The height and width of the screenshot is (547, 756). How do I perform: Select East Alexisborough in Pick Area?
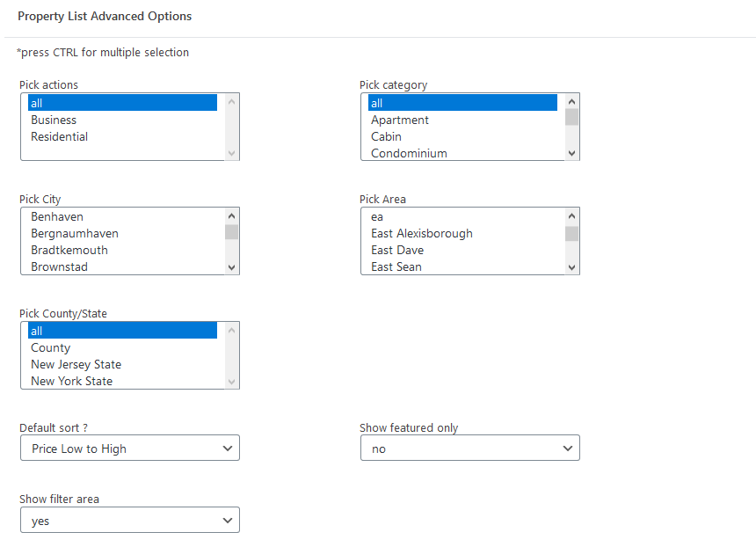coord(463,233)
